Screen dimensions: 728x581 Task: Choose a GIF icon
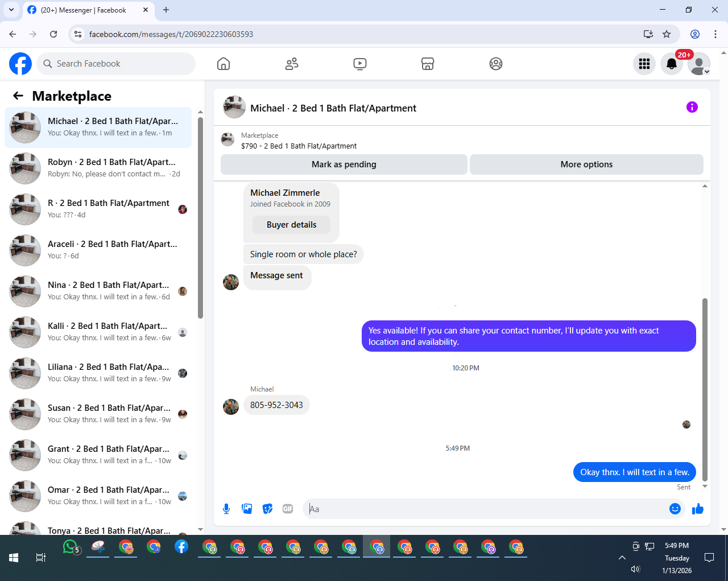(x=288, y=509)
